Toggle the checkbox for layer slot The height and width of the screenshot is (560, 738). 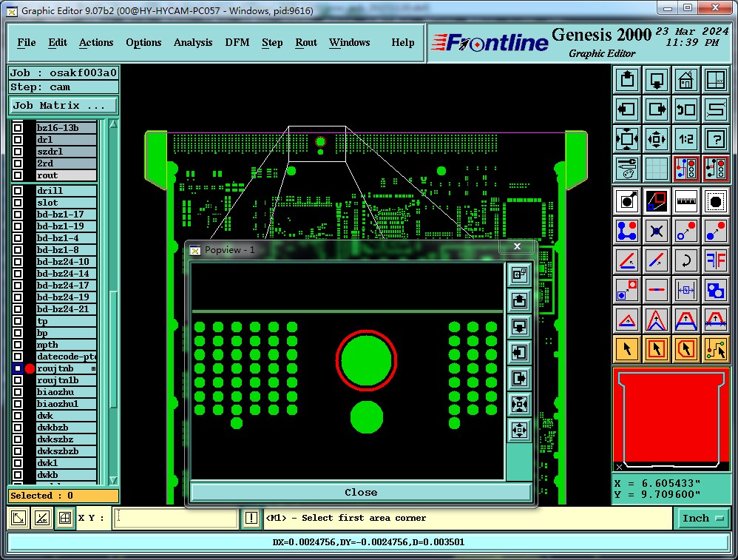click(18, 203)
